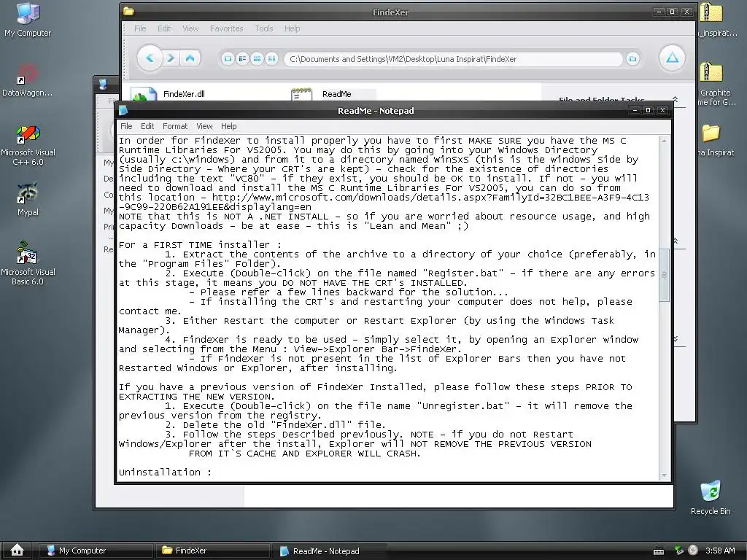Minimize the ReadMe Notepad window

coord(635,110)
